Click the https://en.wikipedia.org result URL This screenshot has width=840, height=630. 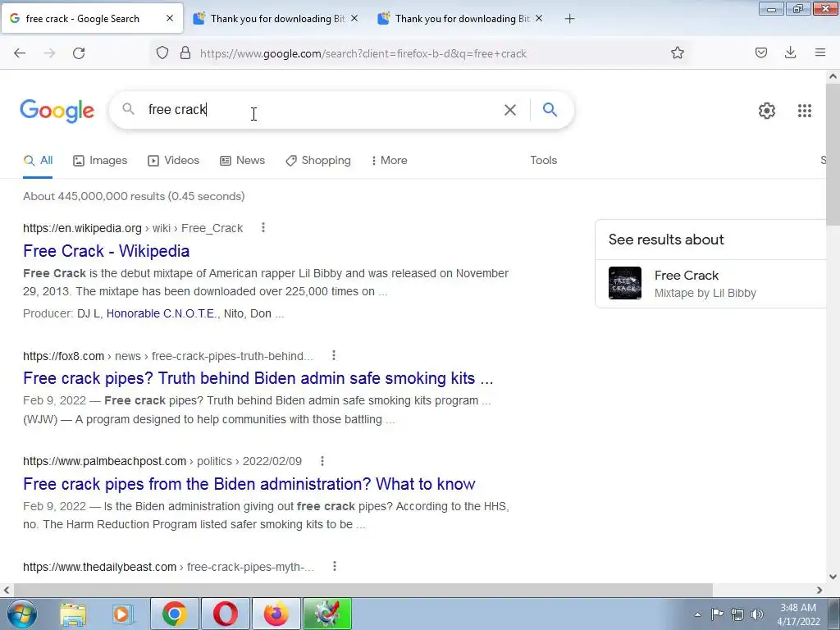point(82,228)
